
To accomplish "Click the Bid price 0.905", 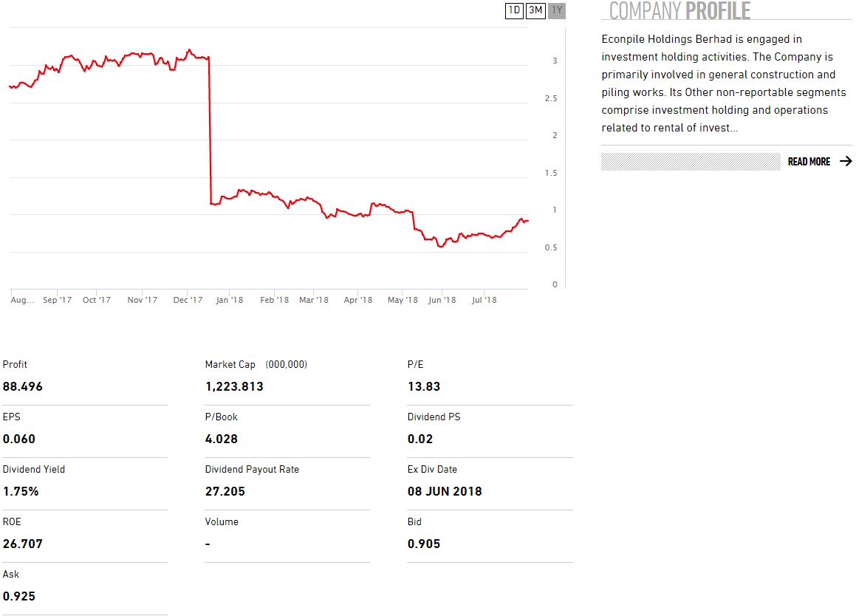I will coord(424,544).
